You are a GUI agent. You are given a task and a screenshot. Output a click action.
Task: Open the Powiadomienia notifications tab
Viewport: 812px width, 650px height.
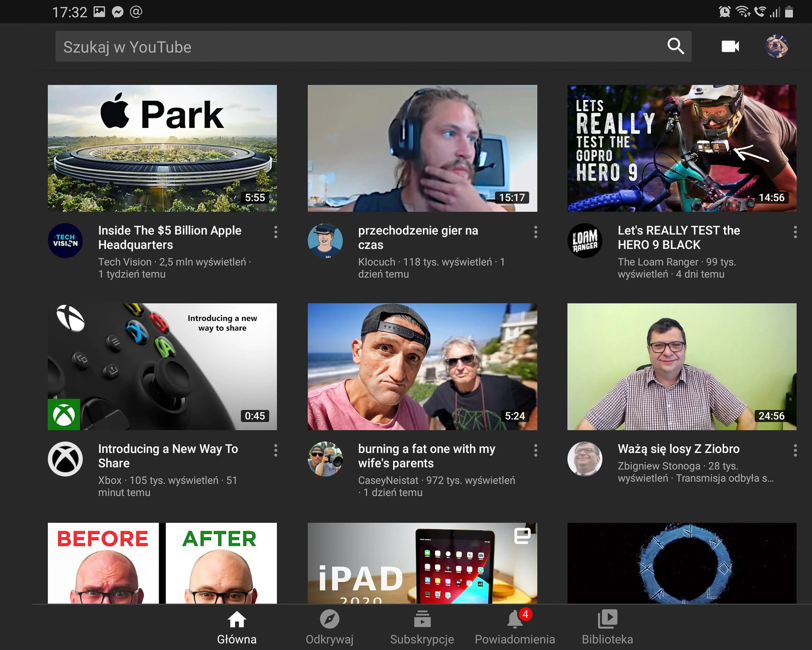(515, 628)
